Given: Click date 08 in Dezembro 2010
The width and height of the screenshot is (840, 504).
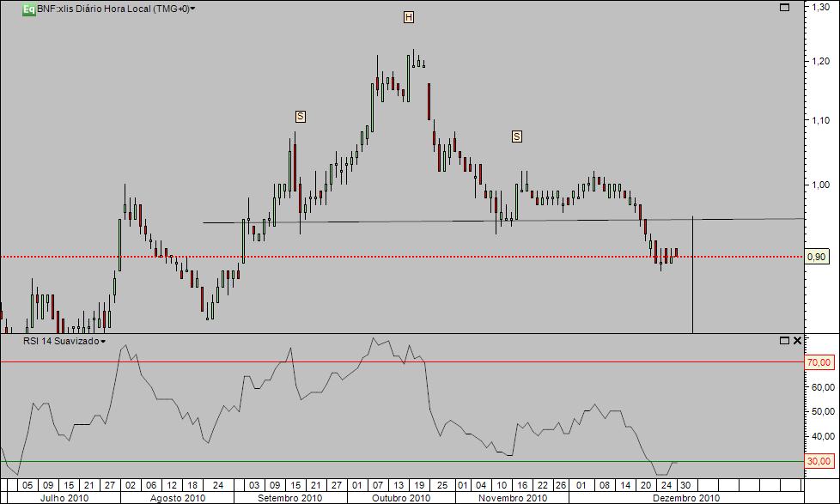Looking at the screenshot, I should pyautogui.click(x=605, y=485).
